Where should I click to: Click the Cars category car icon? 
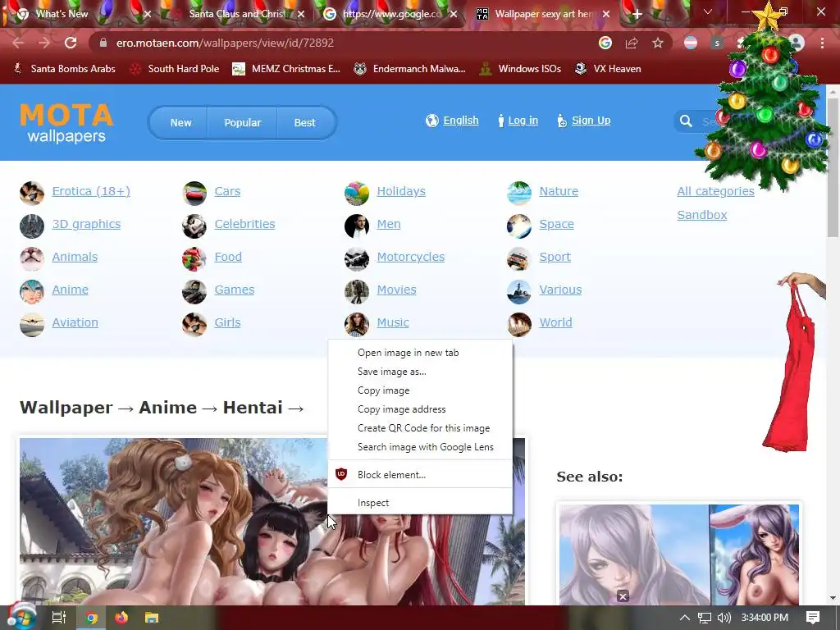(x=194, y=193)
